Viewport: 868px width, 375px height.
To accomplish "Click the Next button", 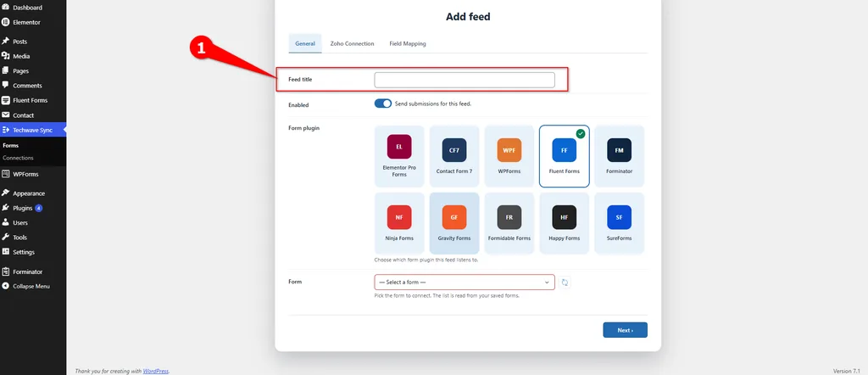I will click(x=625, y=330).
